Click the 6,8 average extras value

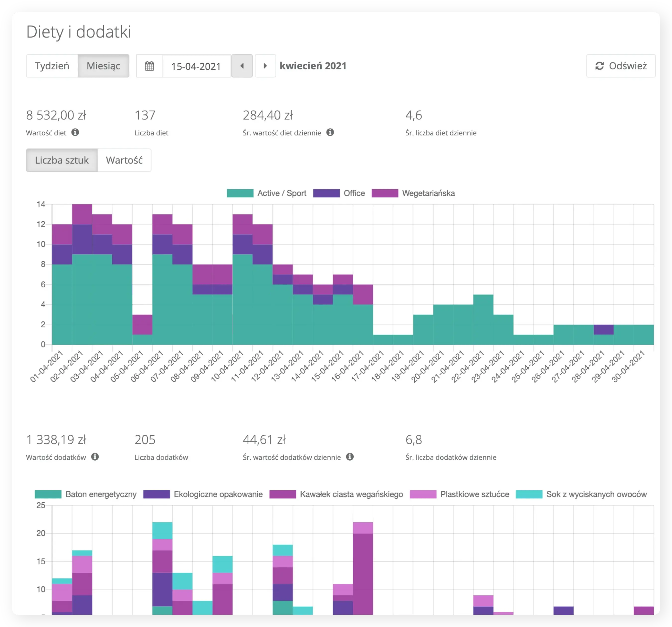pos(414,440)
